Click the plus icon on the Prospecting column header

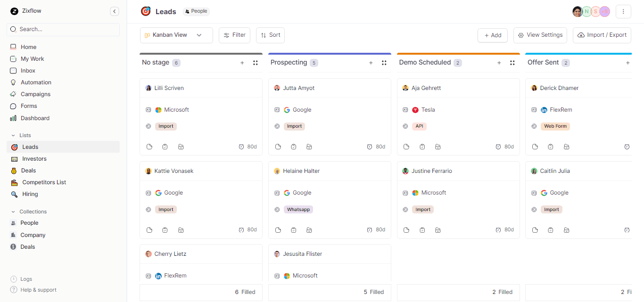371,62
